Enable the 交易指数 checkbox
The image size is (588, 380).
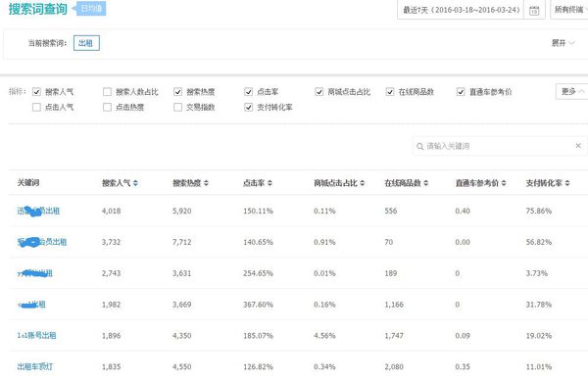click(x=177, y=107)
